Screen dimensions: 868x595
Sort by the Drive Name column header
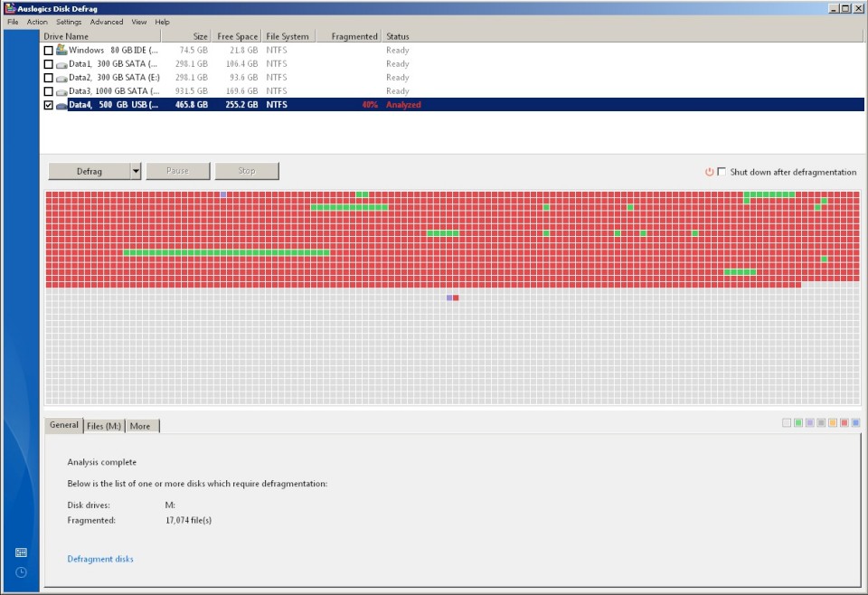coord(100,36)
